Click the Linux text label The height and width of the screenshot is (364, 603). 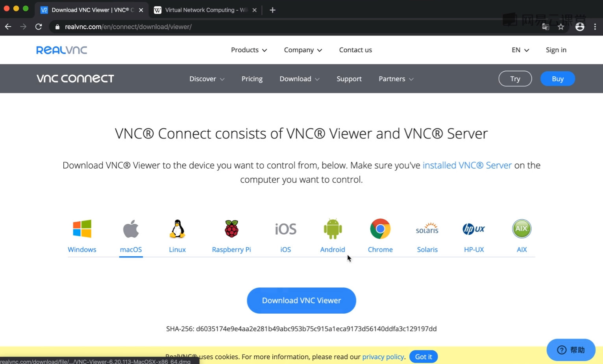(178, 250)
